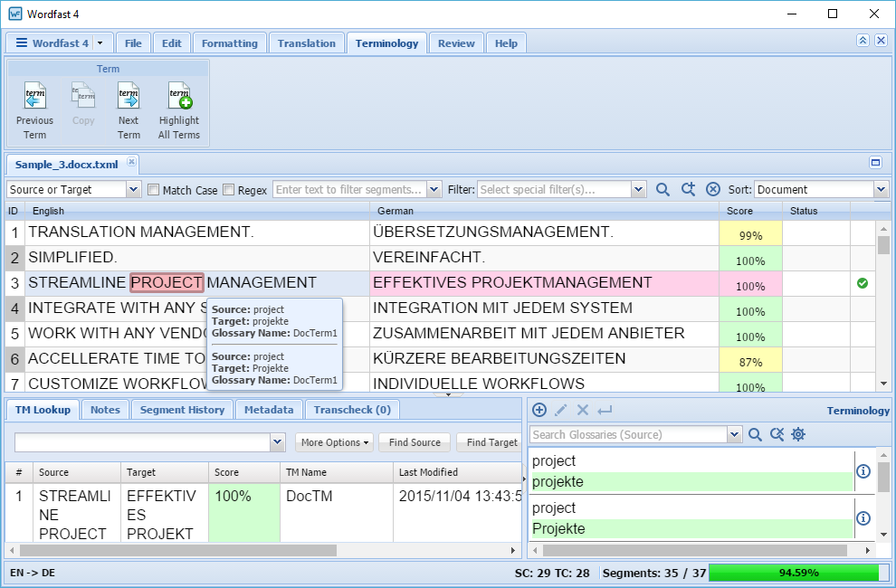Viewport: 896px width, 588px height.
Task: Expand the Search Glossaries dropdown
Action: coord(735,435)
